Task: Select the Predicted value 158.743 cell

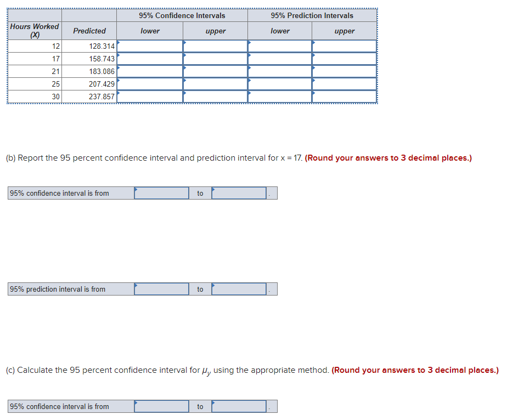Action: pos(89,59)
